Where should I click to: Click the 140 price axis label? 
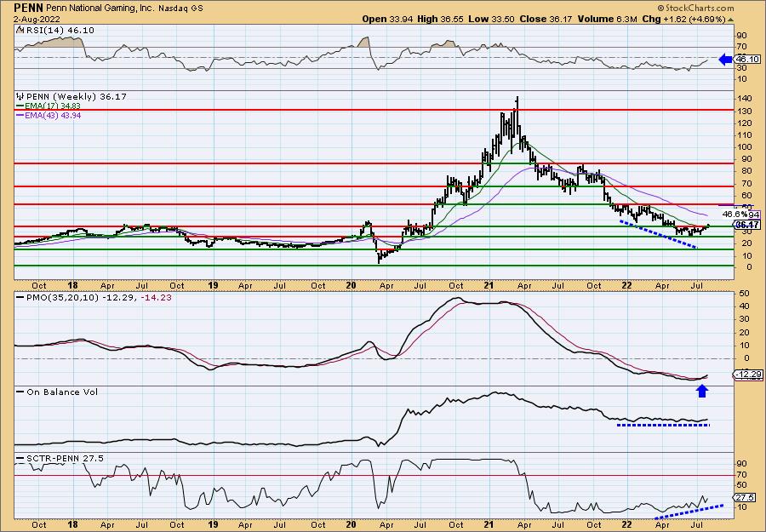tap(745, 99)
